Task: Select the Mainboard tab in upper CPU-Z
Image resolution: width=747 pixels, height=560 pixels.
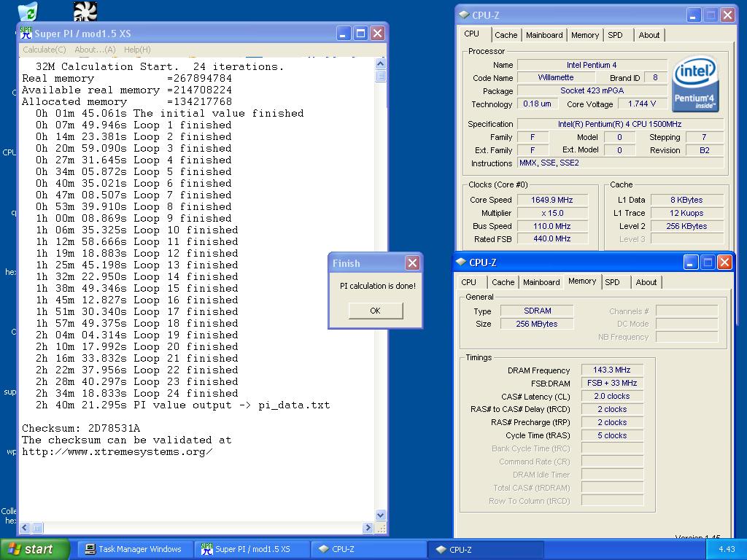Action: point(544,35)
